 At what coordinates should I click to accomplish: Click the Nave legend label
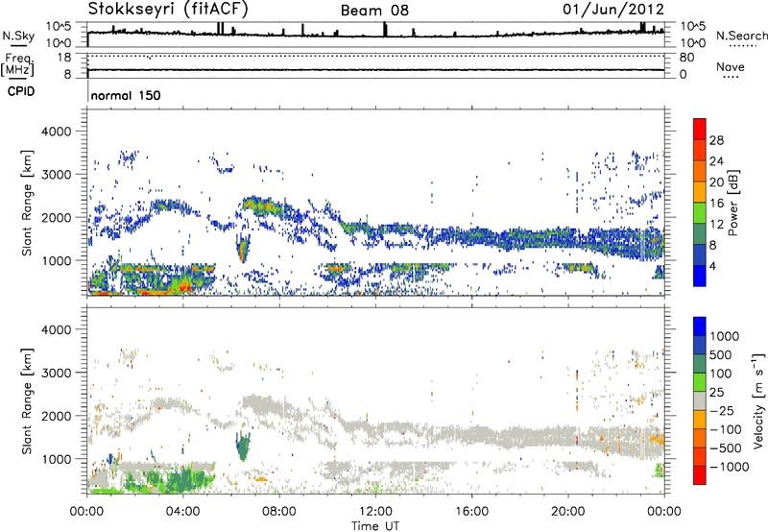731,66
